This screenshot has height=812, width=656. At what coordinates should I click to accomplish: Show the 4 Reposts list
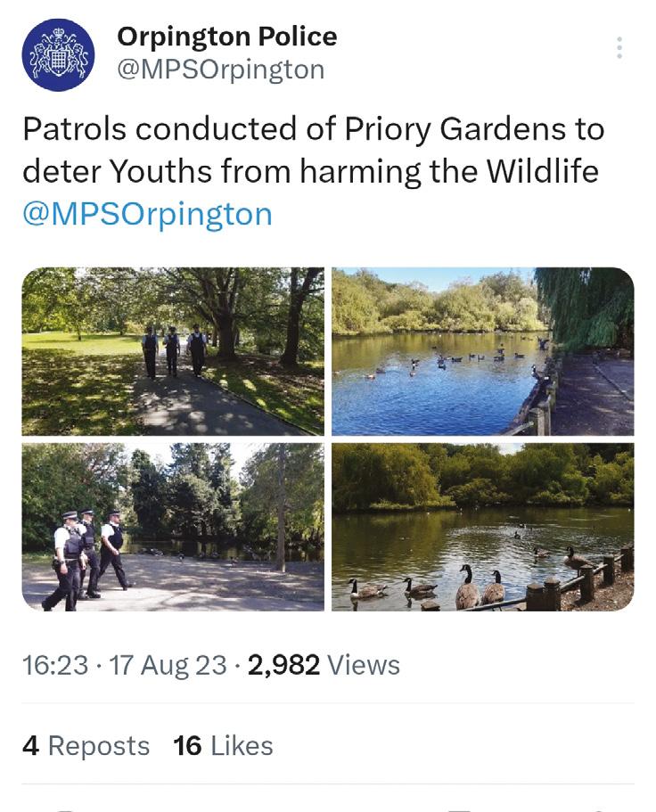pos(86,746)
